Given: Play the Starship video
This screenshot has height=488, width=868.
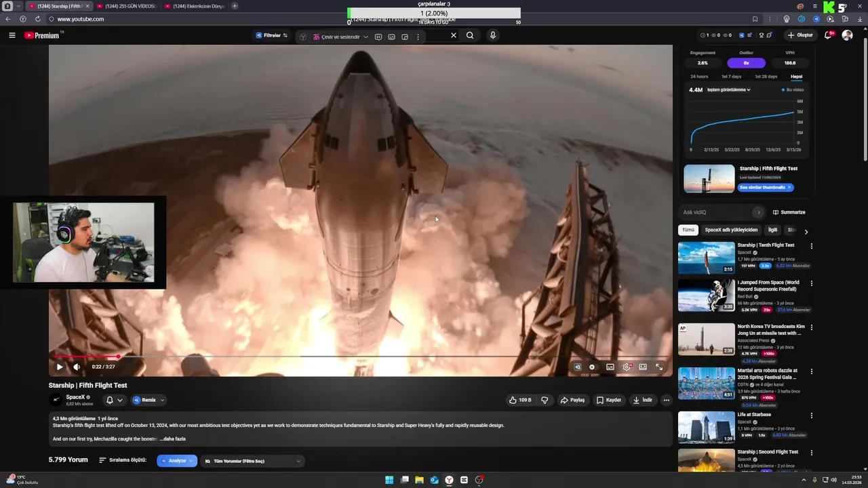Looking at the screenshot, I should (x=60, y=367).
